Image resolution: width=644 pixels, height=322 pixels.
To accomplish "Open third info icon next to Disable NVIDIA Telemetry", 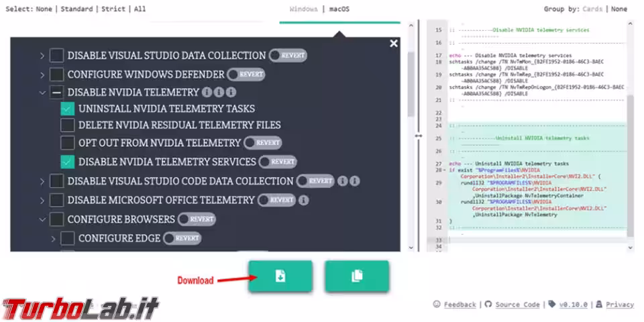I will (x=231, y=93).
